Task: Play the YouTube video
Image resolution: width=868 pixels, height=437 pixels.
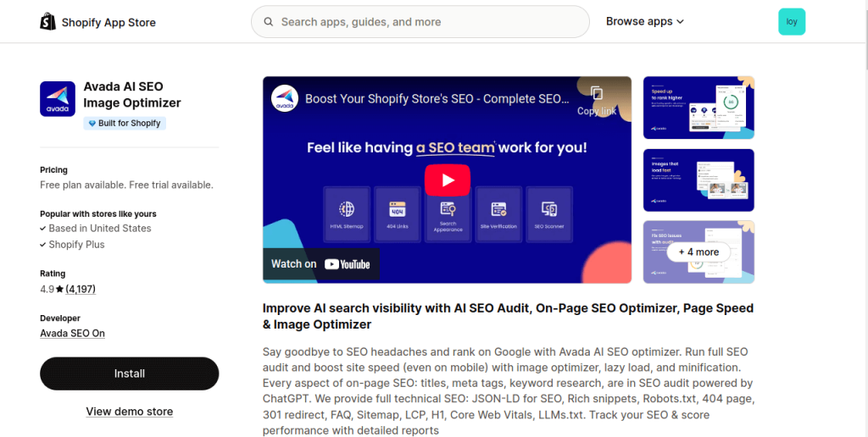Action: 448,180
